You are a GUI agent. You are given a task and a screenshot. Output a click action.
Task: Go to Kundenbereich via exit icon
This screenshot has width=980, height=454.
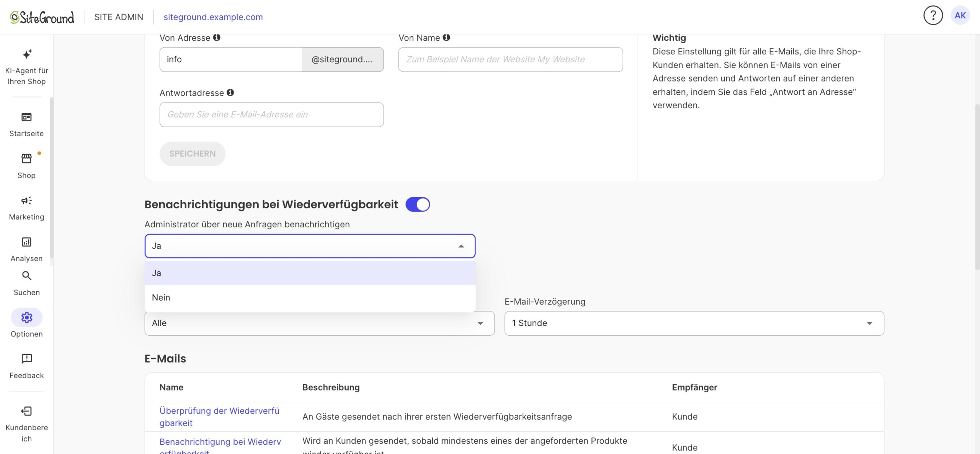[x=26, y=411]
